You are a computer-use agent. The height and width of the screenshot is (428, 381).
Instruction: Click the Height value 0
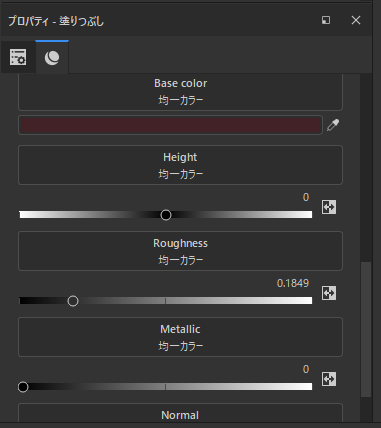click(x=306, y=197)
